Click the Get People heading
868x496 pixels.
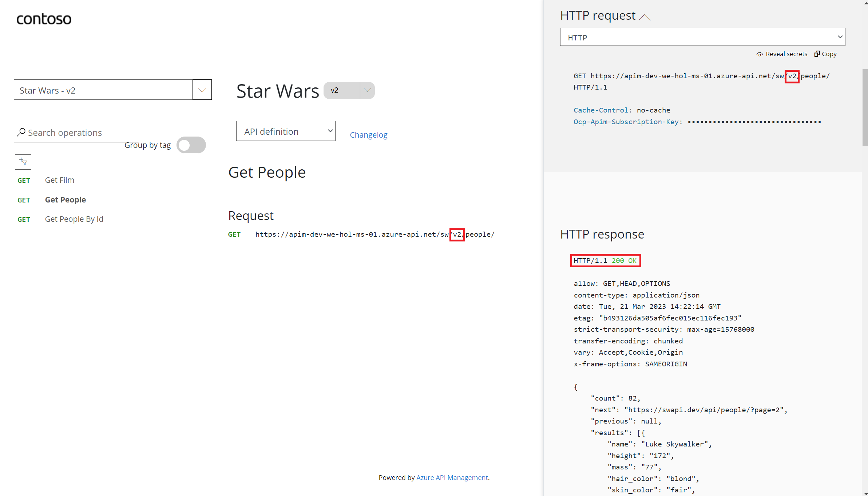(267, 172)
